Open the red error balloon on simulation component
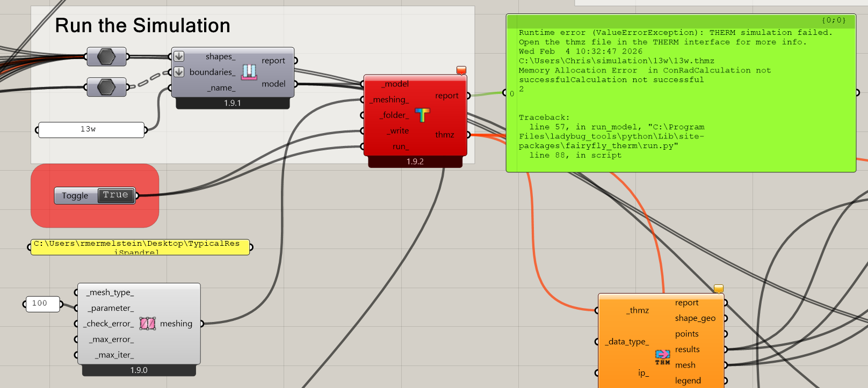 tap(461, 70)
